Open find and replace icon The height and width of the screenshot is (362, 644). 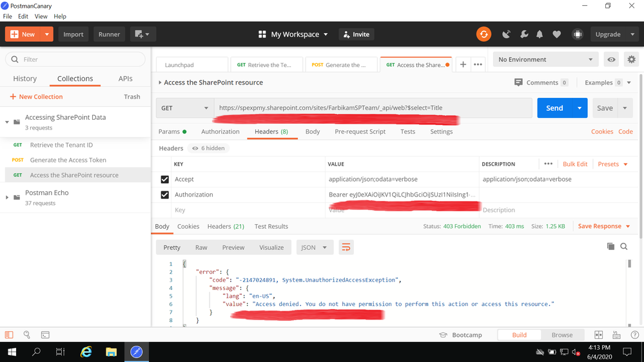(x=26, y=335)
